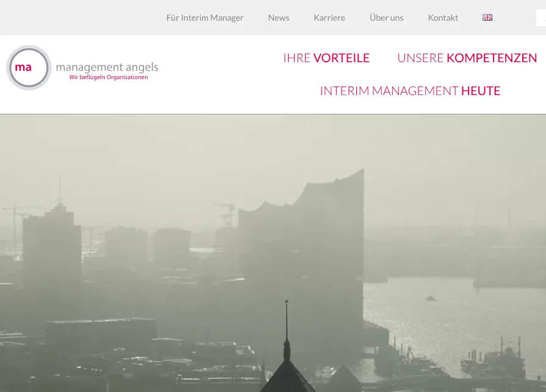Go to the News page
The height and width of the screenshot is (392, 546).
(278, 18)
